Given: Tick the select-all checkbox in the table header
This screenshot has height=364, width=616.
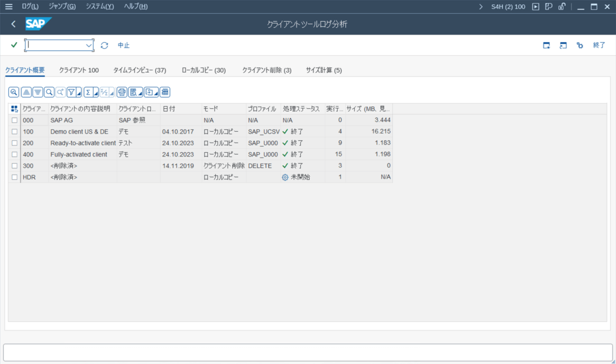Looking at the screenshot, I should click(14, 108).
